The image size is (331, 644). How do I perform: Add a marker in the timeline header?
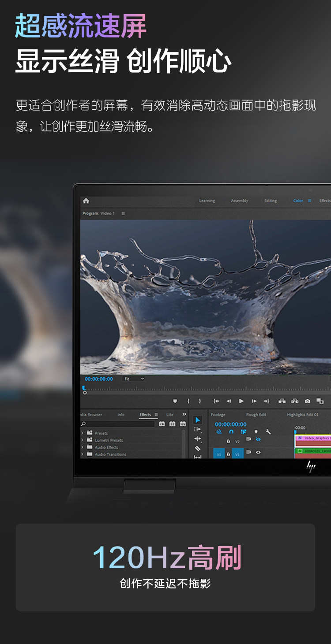256,432
